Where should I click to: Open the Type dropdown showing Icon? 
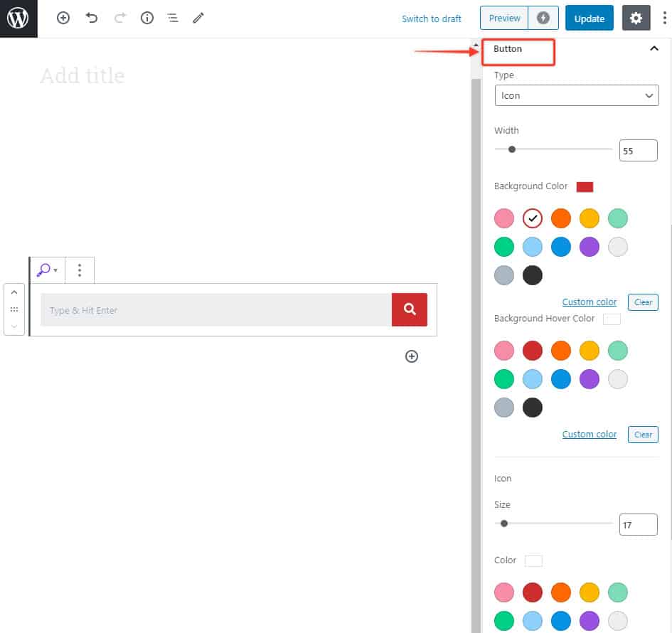point(576,95)
